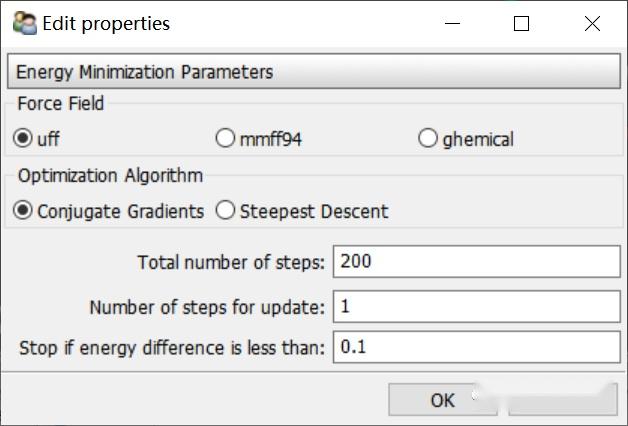Pick the ghemical force field
628x426 pixels.
tap(428, 139)
